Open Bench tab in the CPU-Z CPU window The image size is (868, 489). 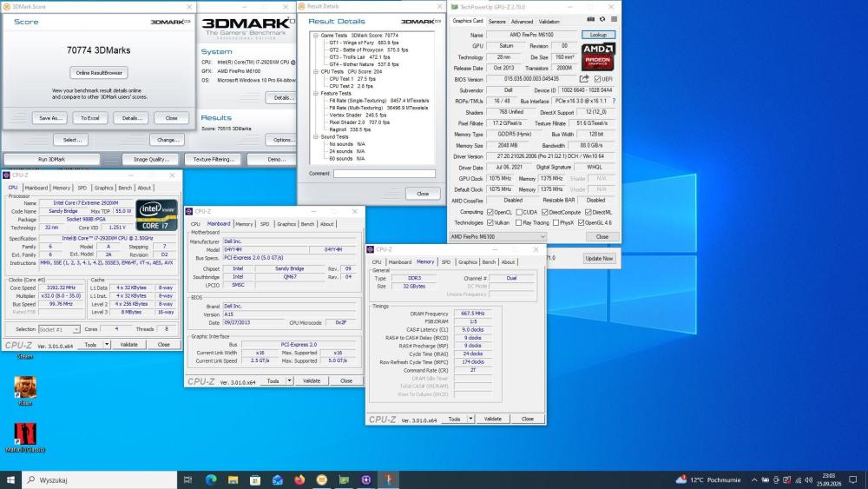[x=125, y=188]
